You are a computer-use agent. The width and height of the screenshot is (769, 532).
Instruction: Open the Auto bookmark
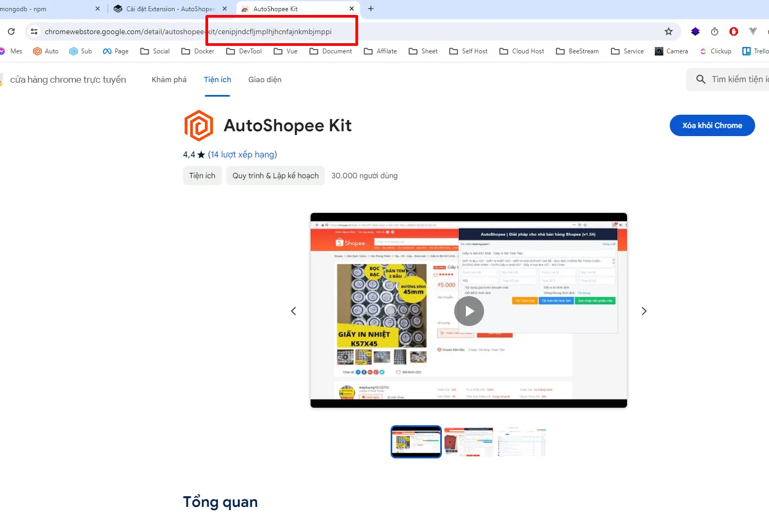click(46, 51)
